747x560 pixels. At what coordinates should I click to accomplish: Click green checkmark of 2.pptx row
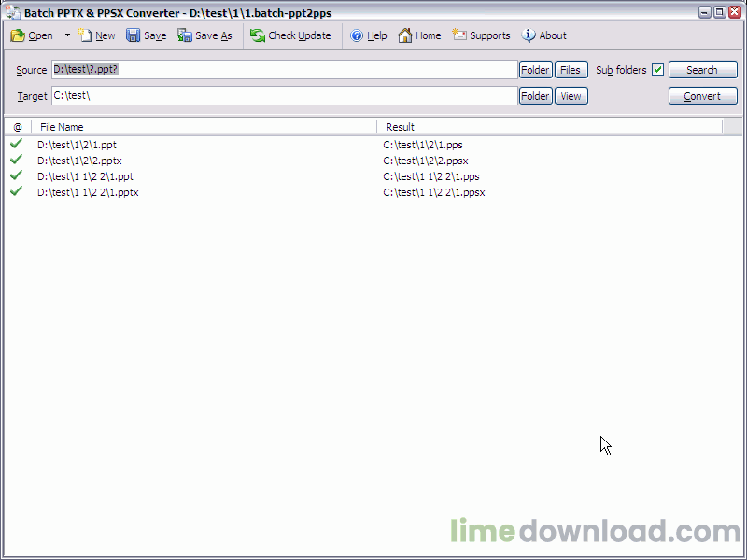[x=16, y=159]
